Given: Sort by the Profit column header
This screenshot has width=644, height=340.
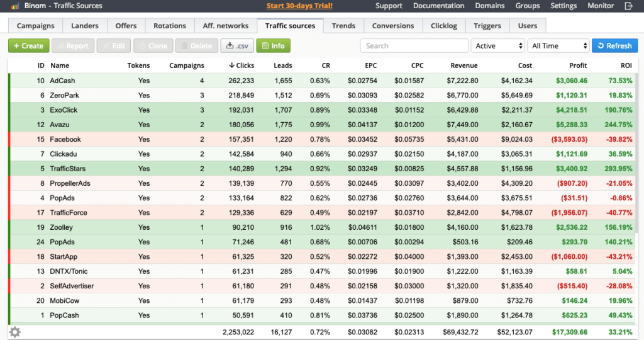Looking at the screenshot, I should tap(578, 65).
